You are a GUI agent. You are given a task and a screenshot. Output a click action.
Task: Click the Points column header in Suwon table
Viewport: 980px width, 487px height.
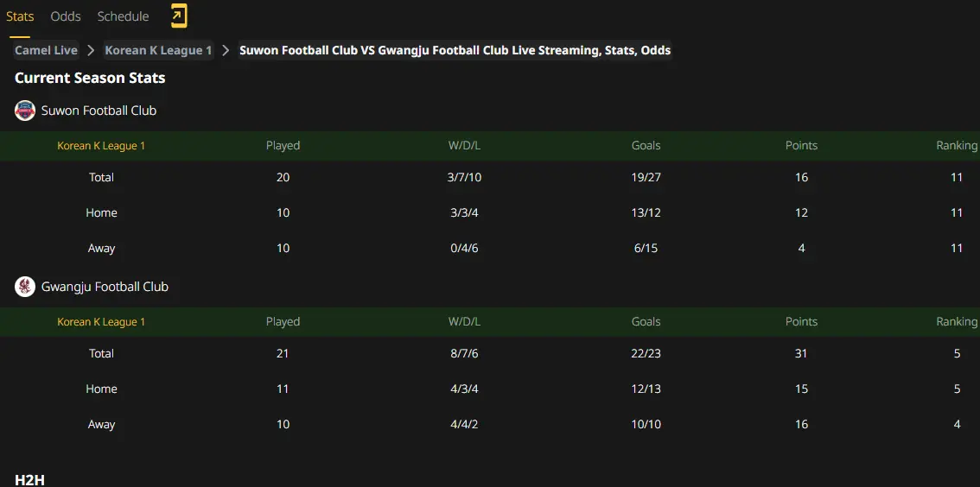801,145
